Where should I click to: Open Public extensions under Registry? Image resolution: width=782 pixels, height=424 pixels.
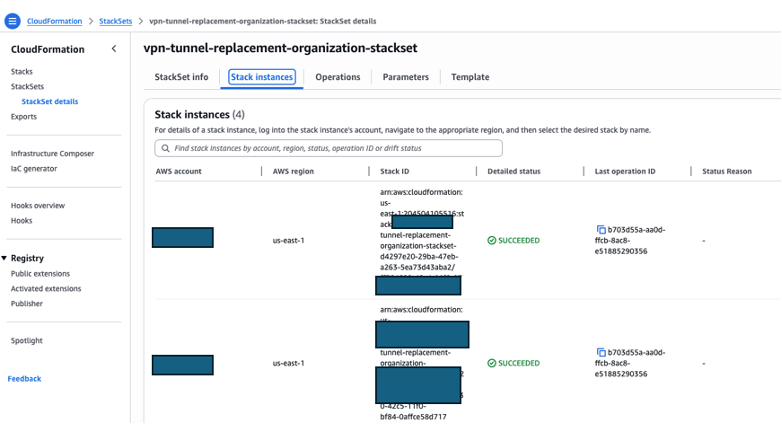(x=40, y=273)
